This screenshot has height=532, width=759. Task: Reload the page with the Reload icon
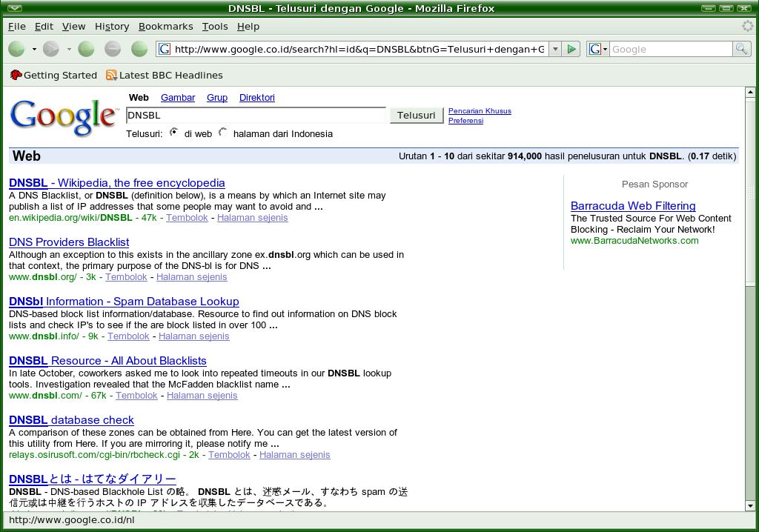[86, 49]
